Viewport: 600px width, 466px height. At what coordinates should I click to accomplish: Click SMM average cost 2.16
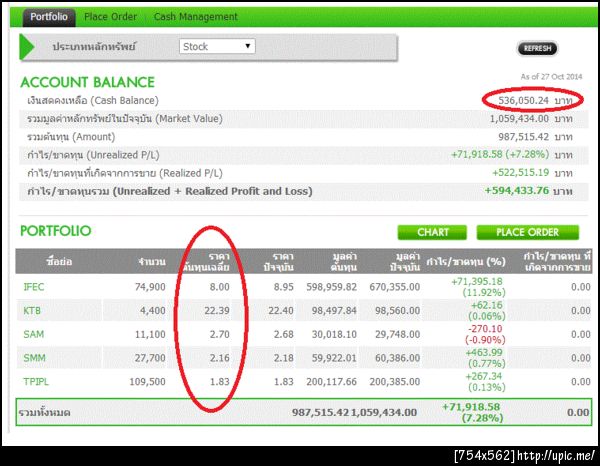(x=219, y=358)
